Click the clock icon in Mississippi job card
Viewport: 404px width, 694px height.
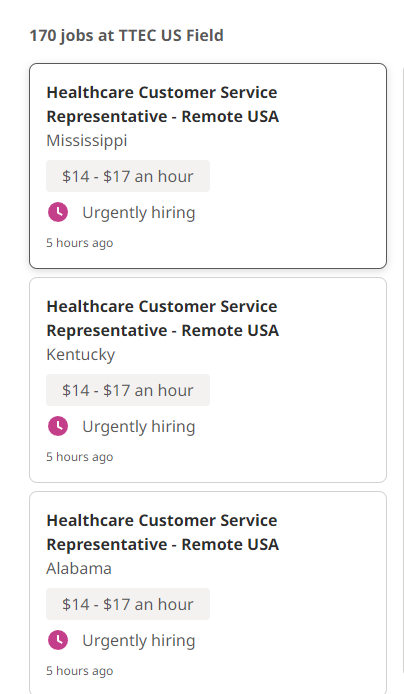pos(58,212)
